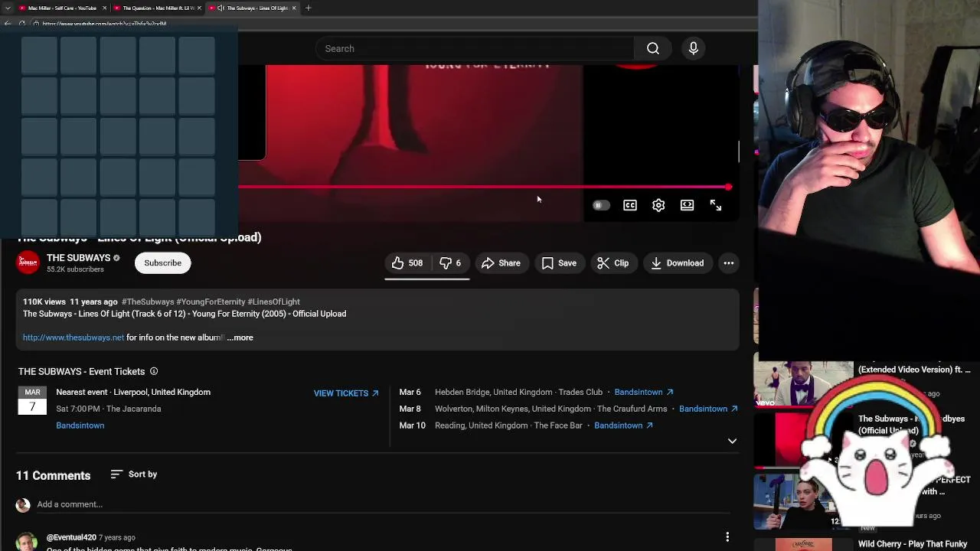Close the Mac Miller - Self Care tab
This screenshot has height=551, width=980.
click(x=103, y=8)
